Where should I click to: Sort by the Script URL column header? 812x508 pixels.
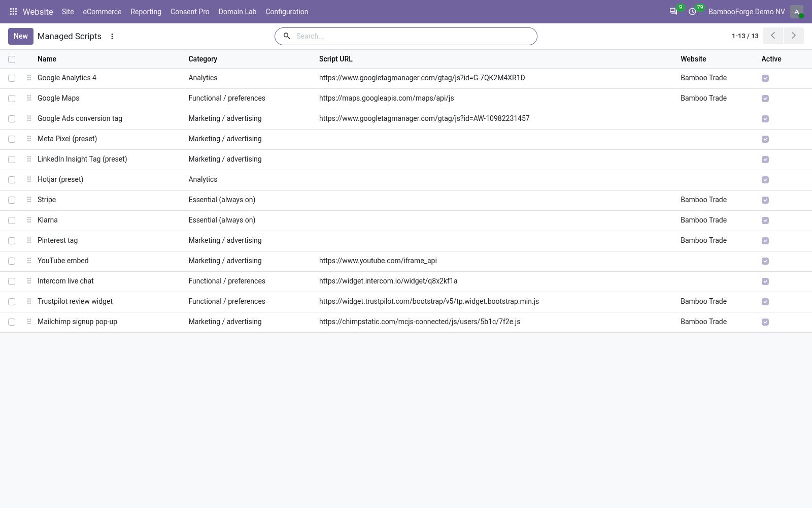[335, 59]
